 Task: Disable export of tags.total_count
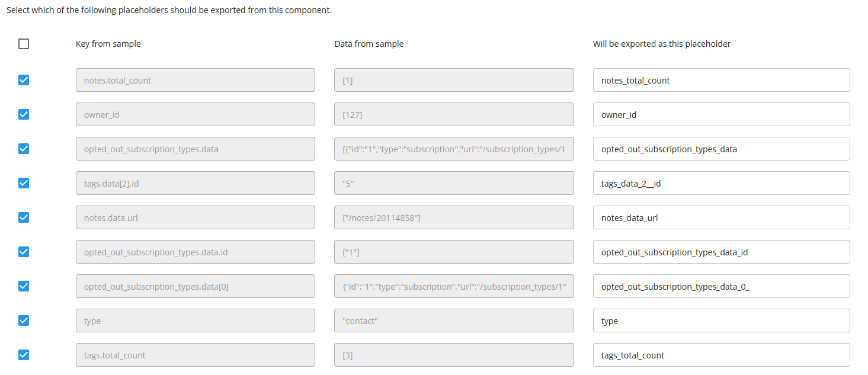coord(23,354)
